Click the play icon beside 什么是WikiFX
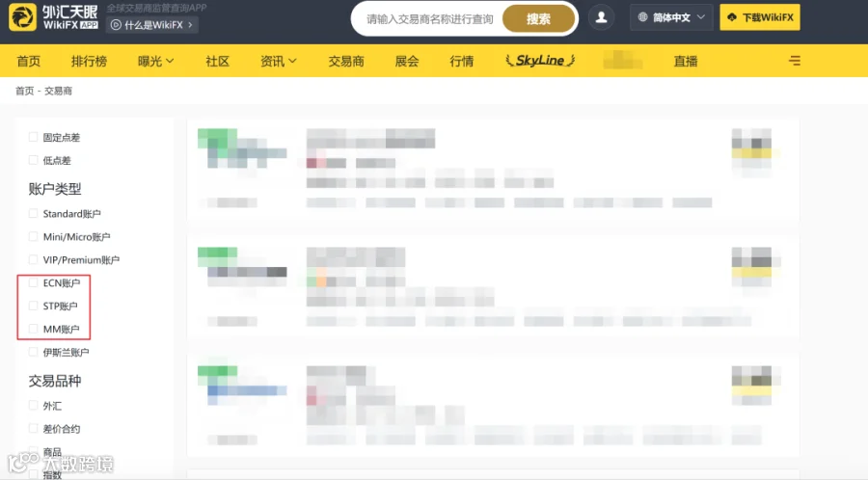The height and width of the screenshot is (480, 868). 116,25
